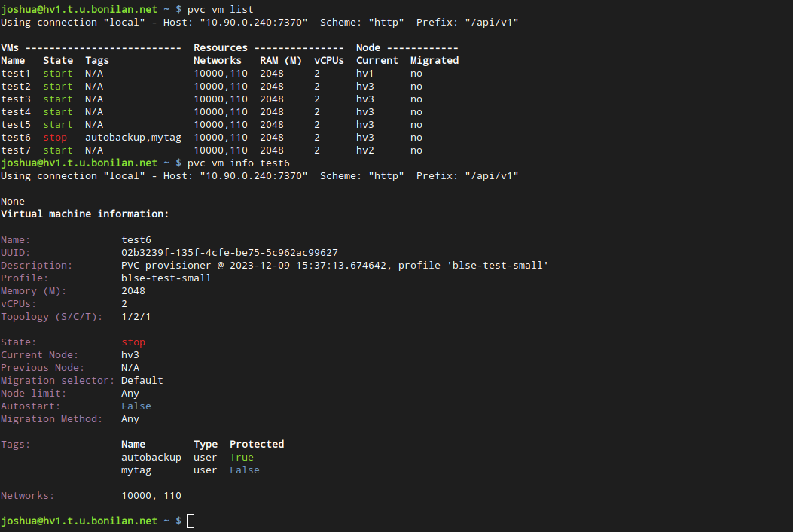Click the Autostart False value
Viewport: 793px width, 532px height.
coord(136,406)
